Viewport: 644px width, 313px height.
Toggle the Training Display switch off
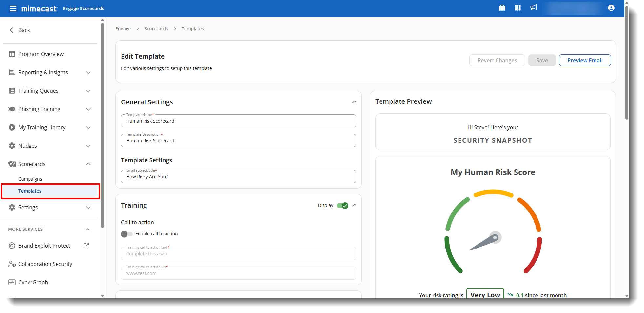tap(342, 206)
